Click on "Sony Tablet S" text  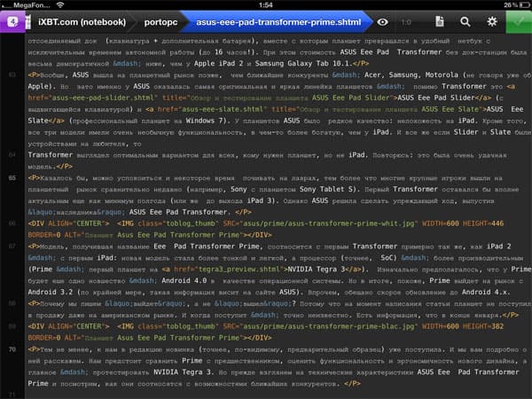[328, 189]
